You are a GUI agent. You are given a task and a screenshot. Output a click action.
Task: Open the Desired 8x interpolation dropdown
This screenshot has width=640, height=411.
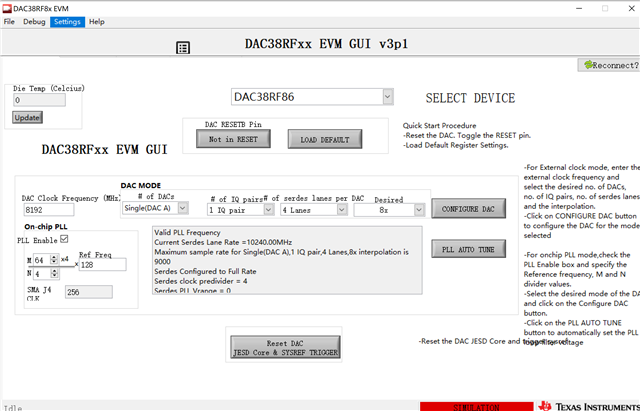419,210
